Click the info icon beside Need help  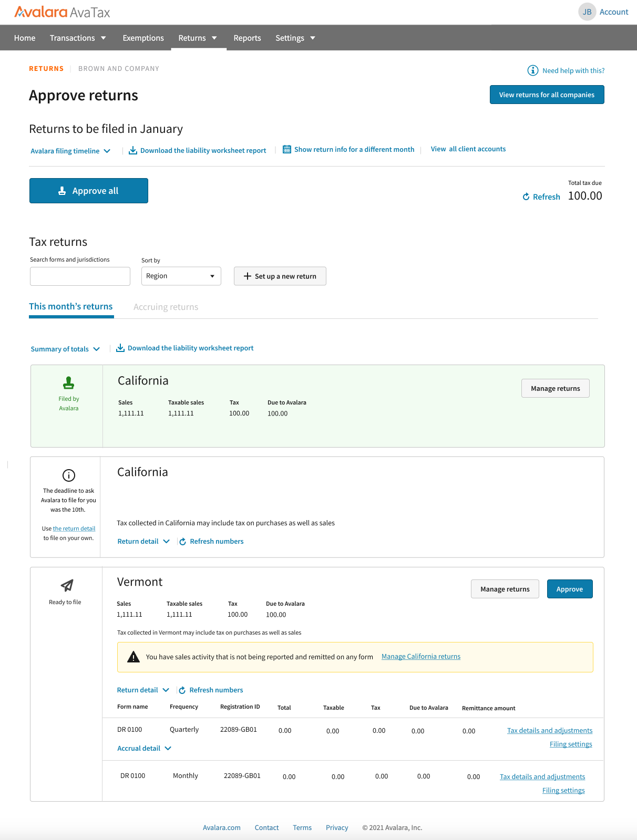(532, 70)
